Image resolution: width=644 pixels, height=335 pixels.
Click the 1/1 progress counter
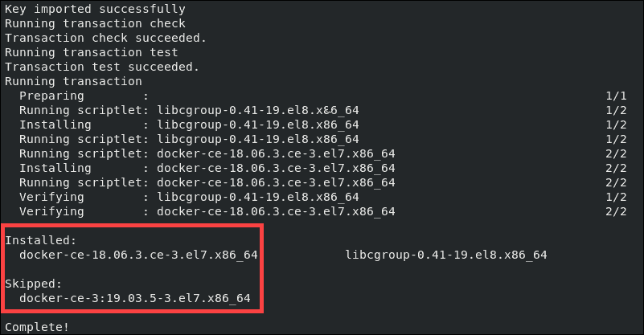[616, 96]
